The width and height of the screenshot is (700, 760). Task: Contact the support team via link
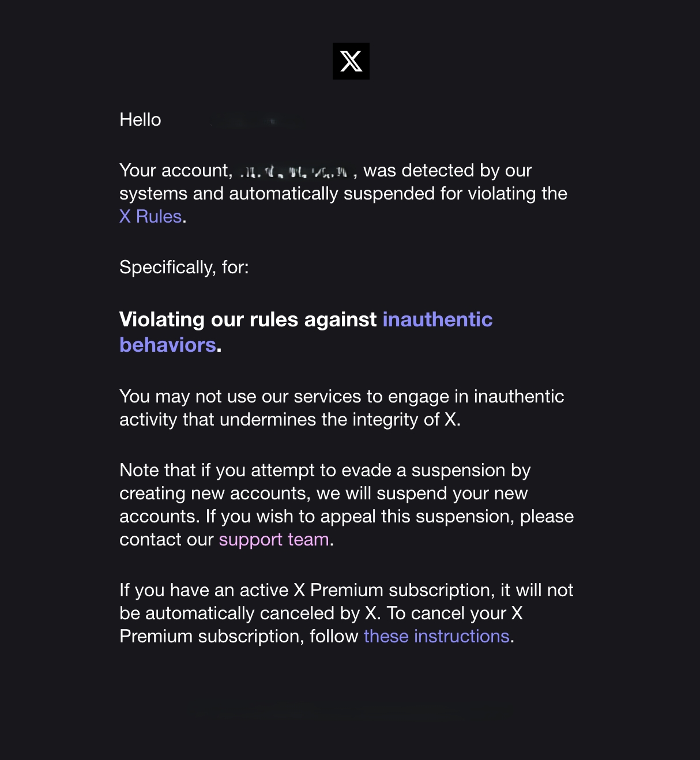coord(274,540)
